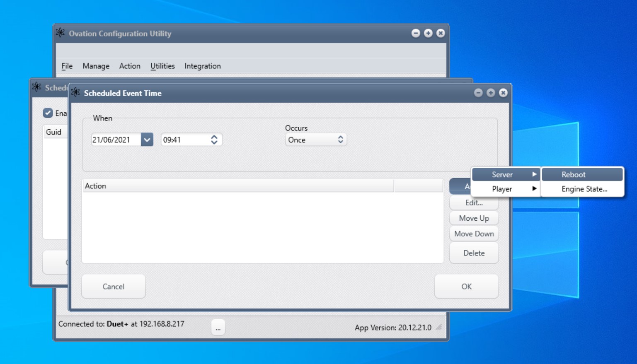Select Player in the popup menu
This screenshot has height=364, width=637.
(x=506, y=189)
